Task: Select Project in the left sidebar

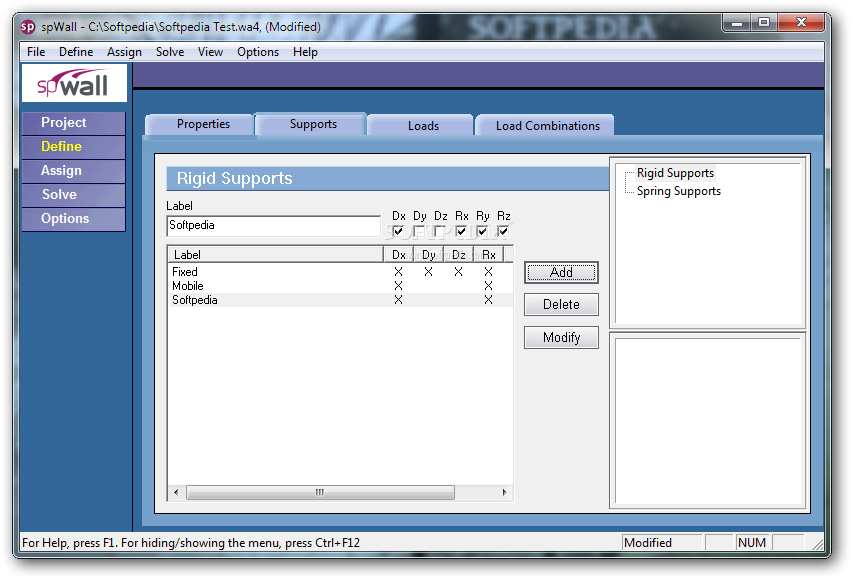Action: pos(74,123)
